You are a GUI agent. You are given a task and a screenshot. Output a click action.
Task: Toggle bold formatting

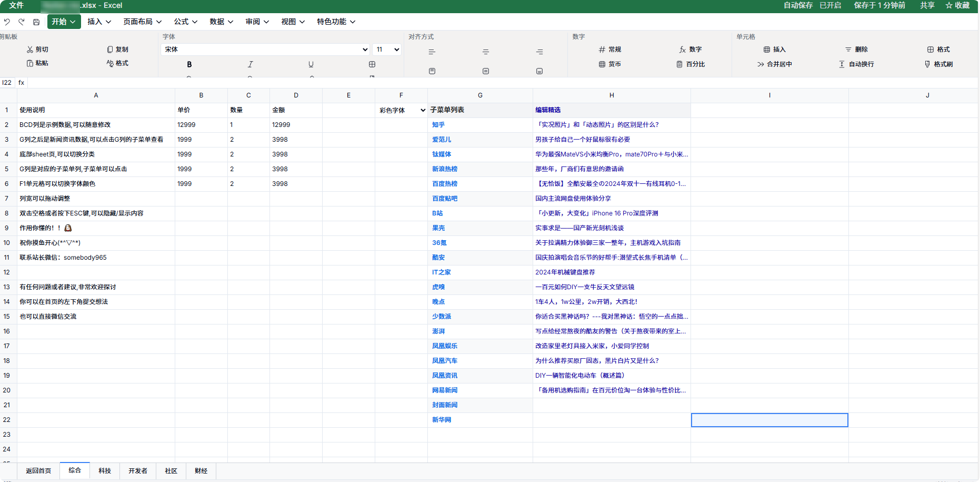click(x=188, y=64)
